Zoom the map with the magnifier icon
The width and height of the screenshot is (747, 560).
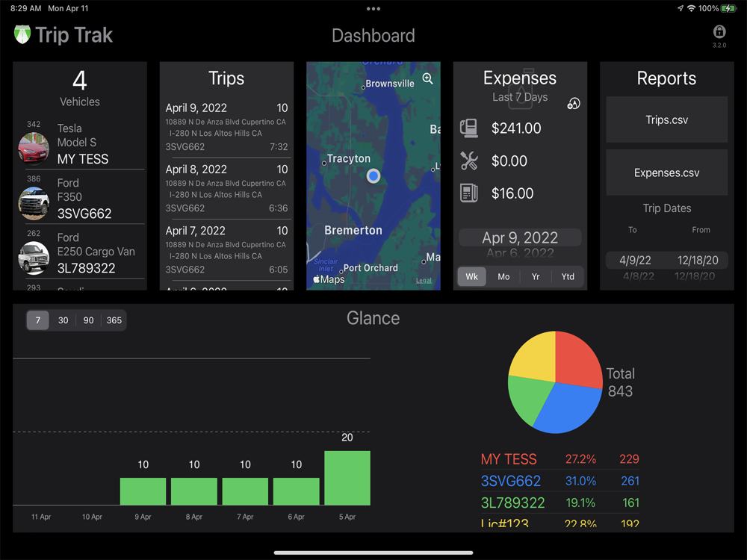coord(427,79)
